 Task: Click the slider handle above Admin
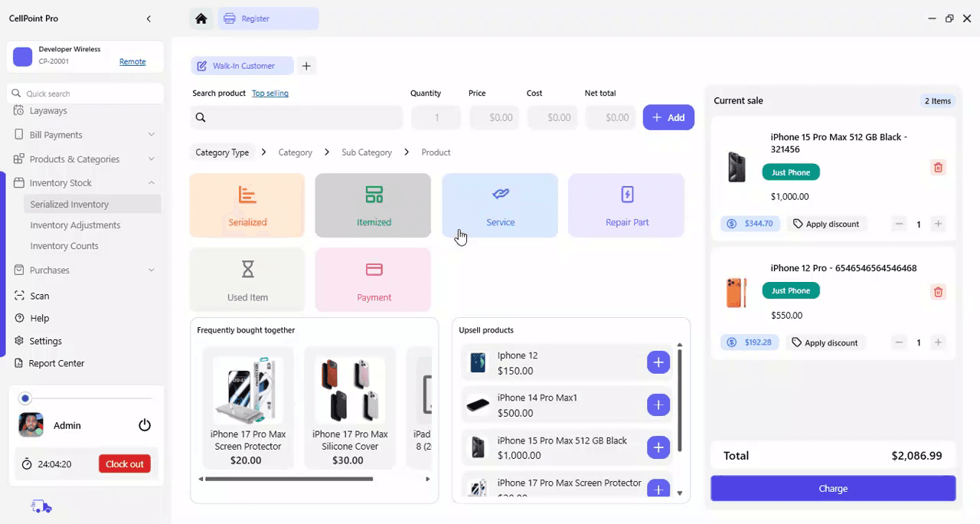(x=25, y=398)
